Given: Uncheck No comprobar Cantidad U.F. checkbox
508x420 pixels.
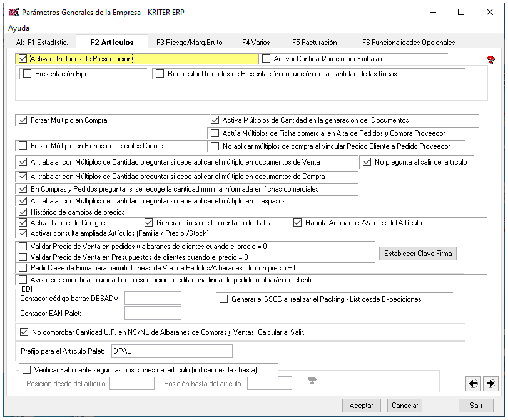Looking at the screenshot, I should point(24,332).
